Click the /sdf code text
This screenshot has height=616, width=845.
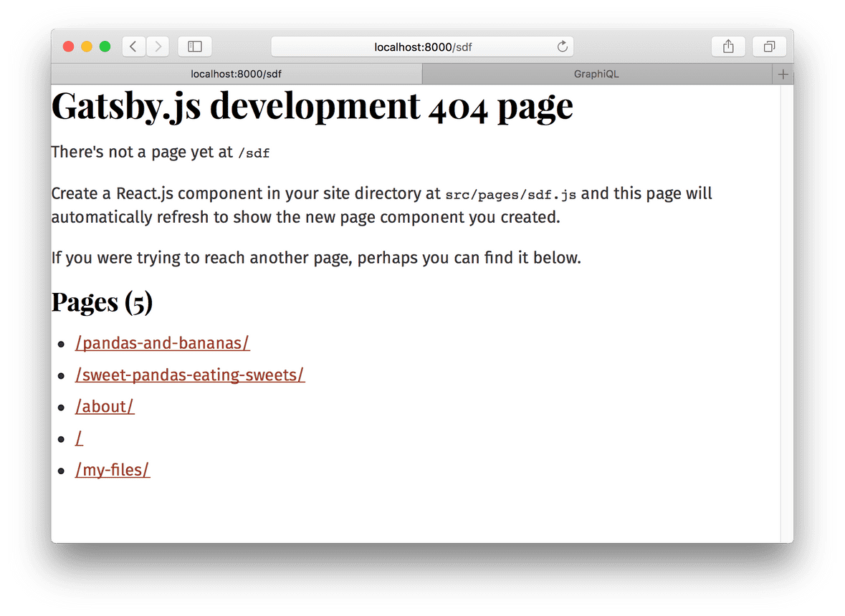[x=254, y=153]
